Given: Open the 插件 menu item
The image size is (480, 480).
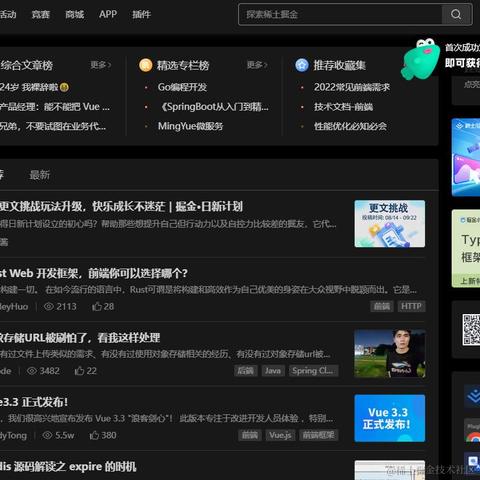Looking at the screenshot, I should (142, 14).
